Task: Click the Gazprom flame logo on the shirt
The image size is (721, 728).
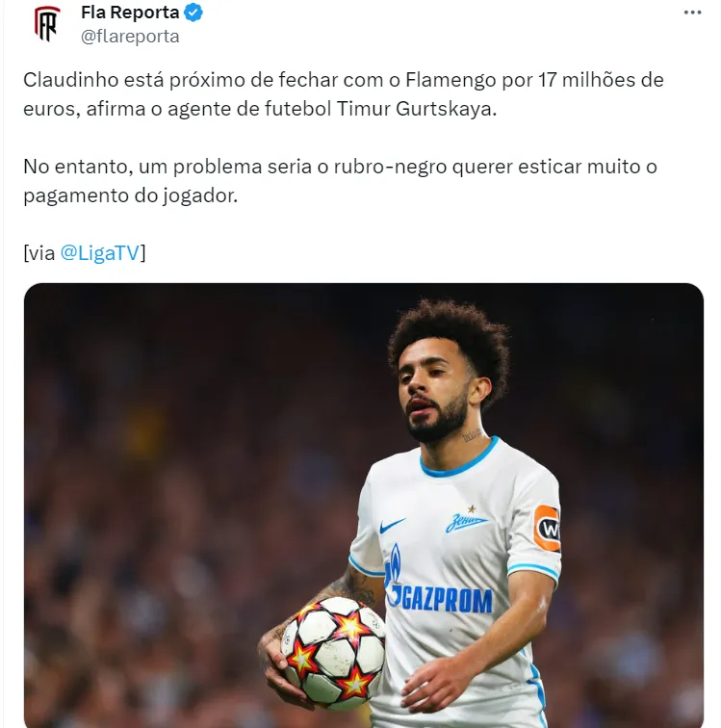Action: (x=395, y=574)
